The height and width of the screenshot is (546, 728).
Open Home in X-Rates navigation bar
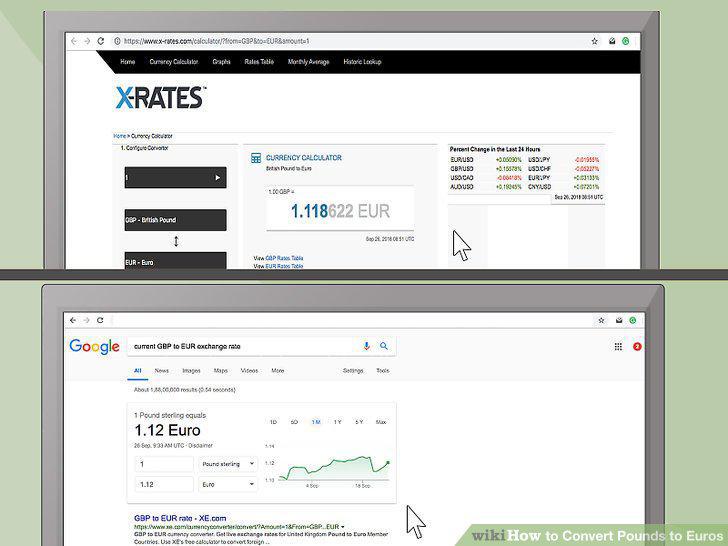(x=128, y=62)
